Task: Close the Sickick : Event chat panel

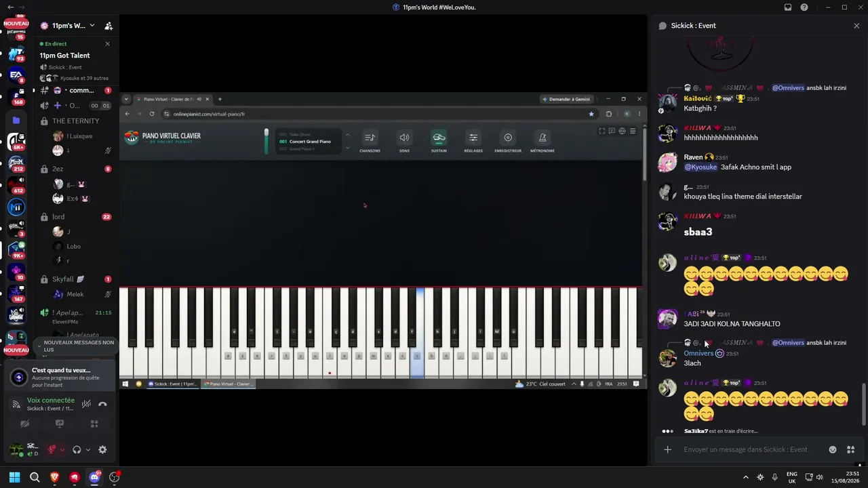Action: [856, 26]
